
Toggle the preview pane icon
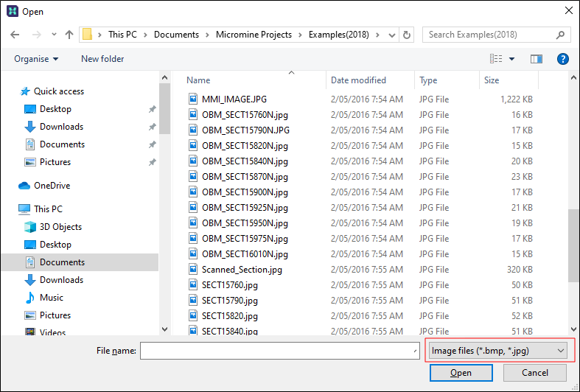(536, 59)
